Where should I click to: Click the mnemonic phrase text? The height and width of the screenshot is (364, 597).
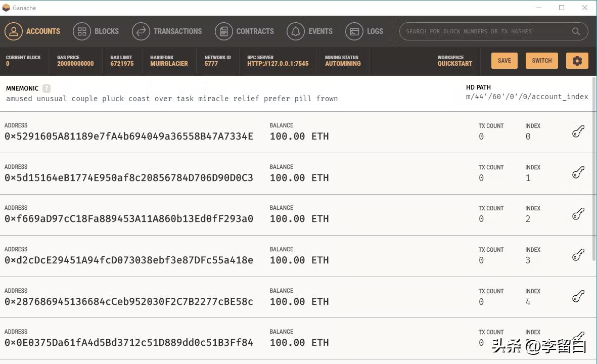(172, 99)
